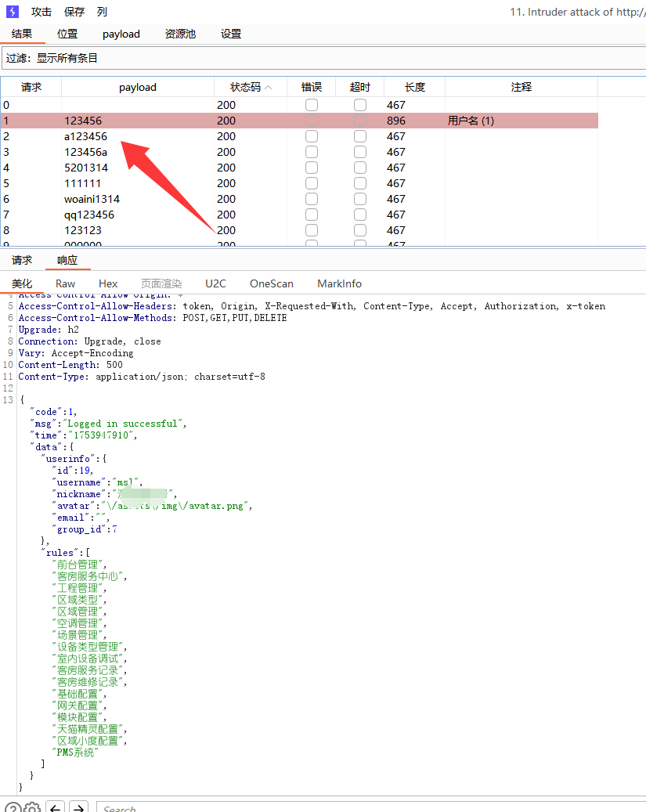The width and height of the screenshot is (646, 812).
Task: Toggle 错误 checkbox in 5201314 row
Action: (312, 168)
